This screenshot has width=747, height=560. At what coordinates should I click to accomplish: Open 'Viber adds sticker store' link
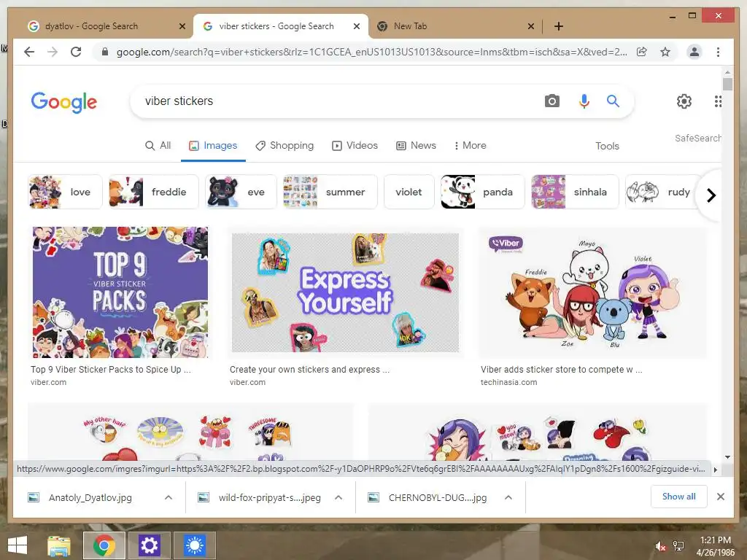pos(561,370)
